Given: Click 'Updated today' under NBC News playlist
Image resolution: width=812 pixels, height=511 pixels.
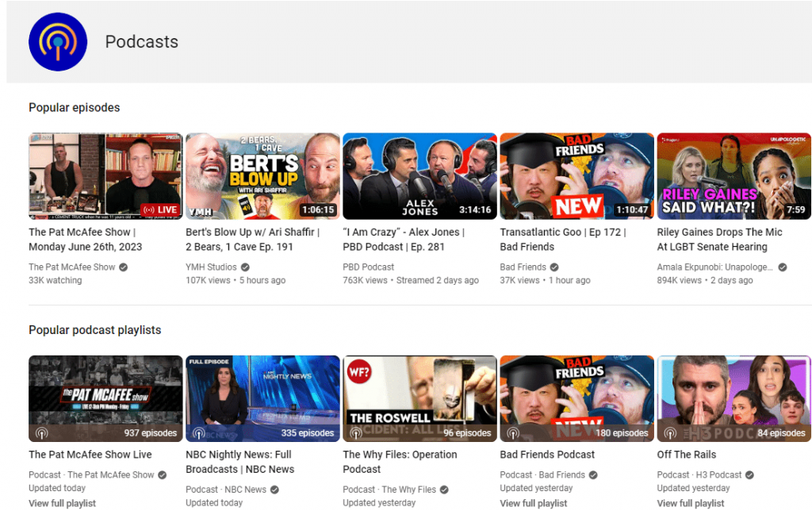Looking at the screenshot, I should pyautogui.click(x=214, y=503).
